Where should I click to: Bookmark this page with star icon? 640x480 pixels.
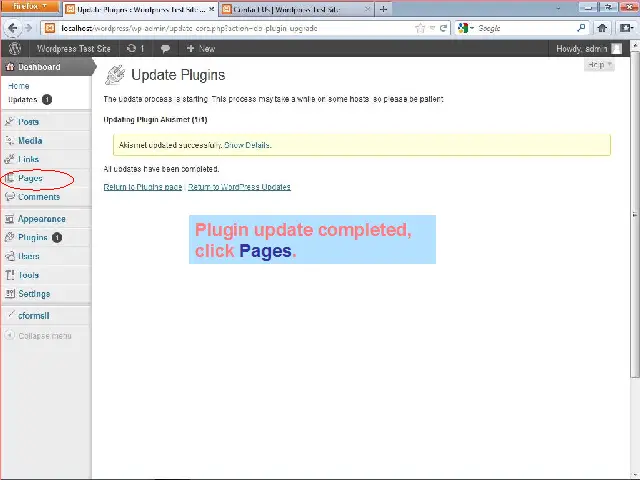tap(420, 28)
